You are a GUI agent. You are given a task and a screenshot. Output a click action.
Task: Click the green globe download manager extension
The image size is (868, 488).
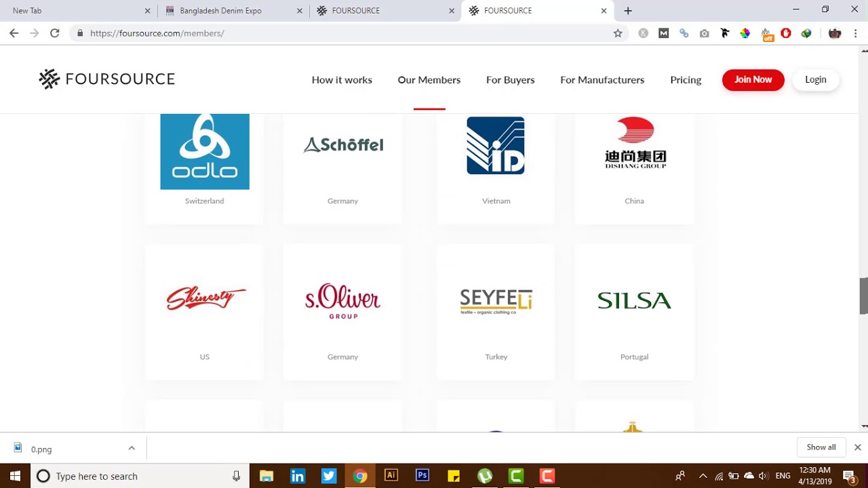pyautogui.click(x=806, y=33)
